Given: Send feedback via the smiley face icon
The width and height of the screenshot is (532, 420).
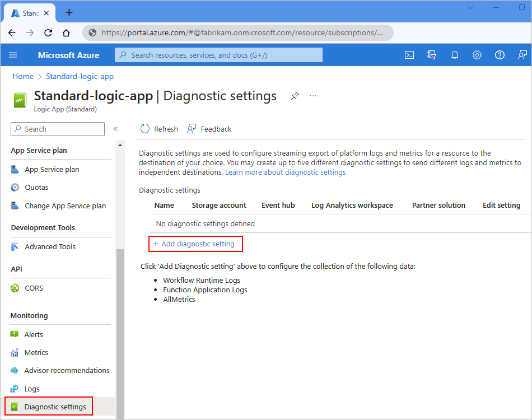Looking at the screenshot, I should [522, 55].
